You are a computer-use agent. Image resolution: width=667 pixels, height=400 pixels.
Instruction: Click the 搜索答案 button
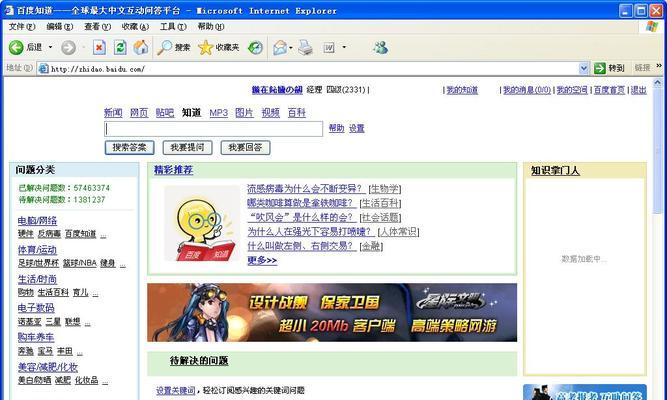tap(129, 148)
